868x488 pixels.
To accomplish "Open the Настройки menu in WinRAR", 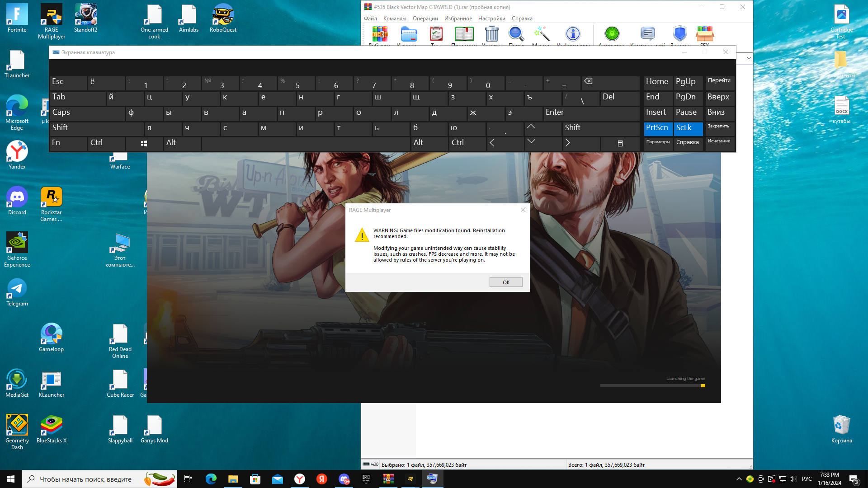I will click(x=492, y=19).
